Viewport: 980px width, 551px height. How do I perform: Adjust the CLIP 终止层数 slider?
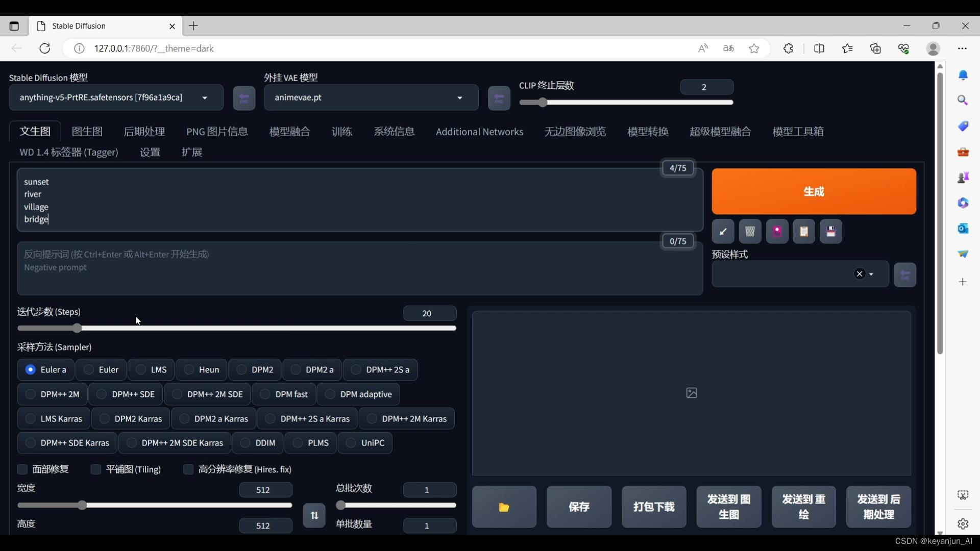pos(626,103)
